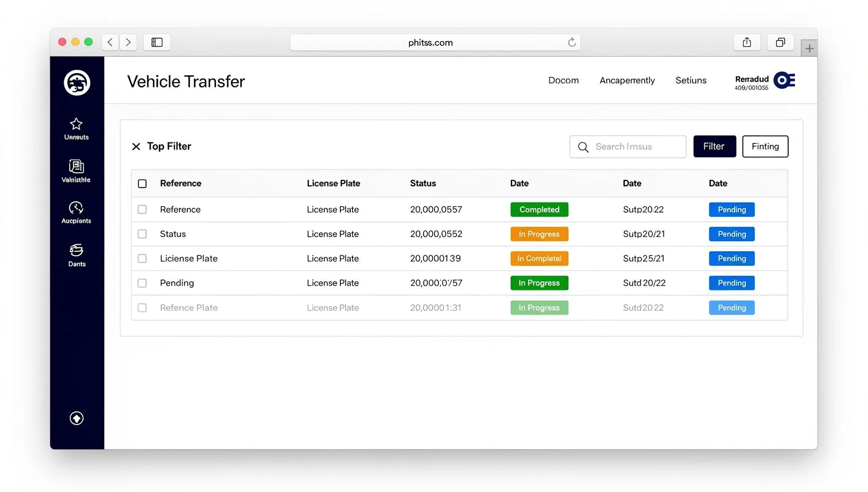868x492 pixels.
Task: Tick the select-all header checkbox
Action: click(142, 184)
